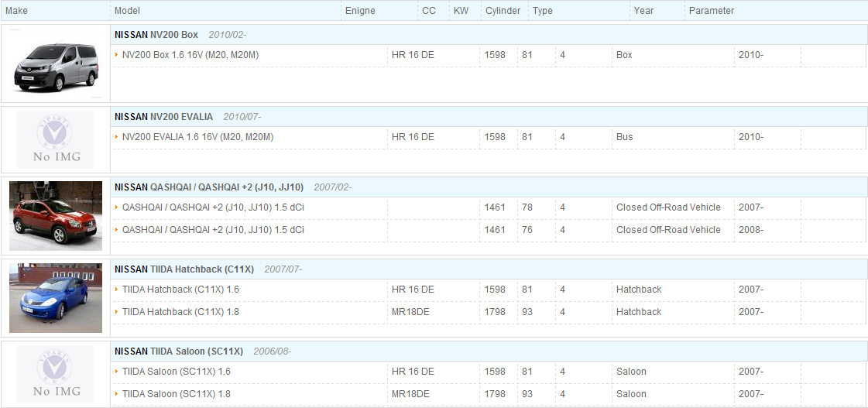The height and width of the screenshot is (408, 868).
Task: Click the 2010/02- date on NV200 Box heading
Action: (x=228, y=34)
